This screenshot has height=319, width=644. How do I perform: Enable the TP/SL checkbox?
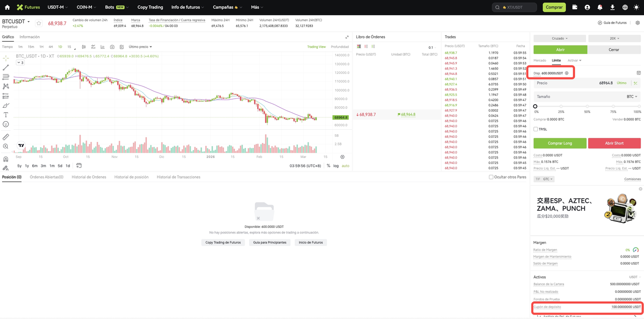tap(536, 129)
